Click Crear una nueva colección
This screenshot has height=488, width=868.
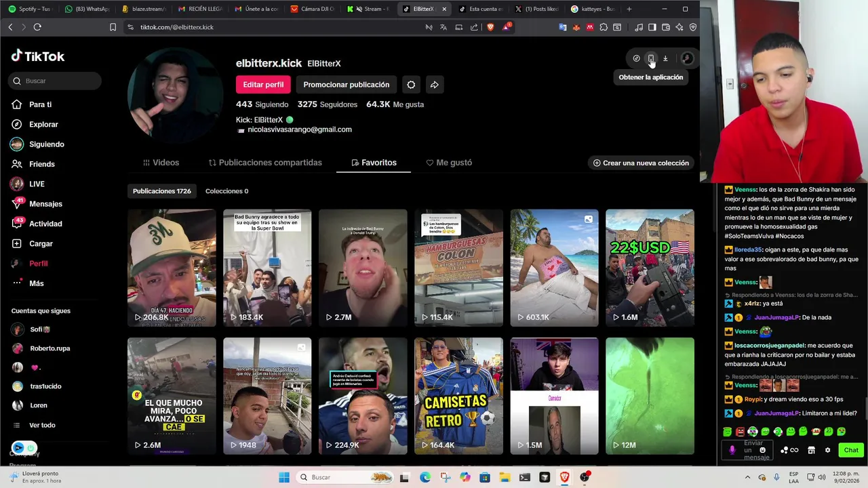click(641, 163)
